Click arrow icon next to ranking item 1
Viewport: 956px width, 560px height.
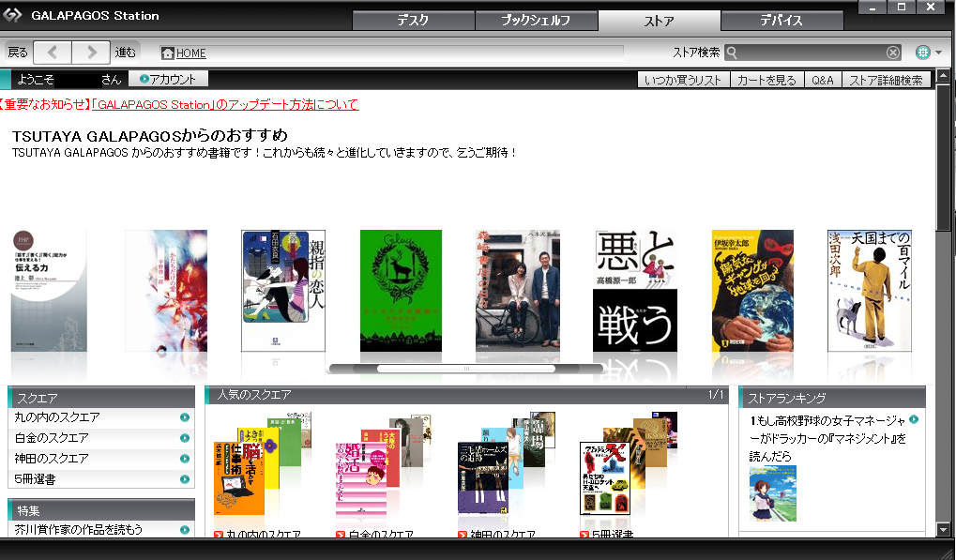point(914,419)
